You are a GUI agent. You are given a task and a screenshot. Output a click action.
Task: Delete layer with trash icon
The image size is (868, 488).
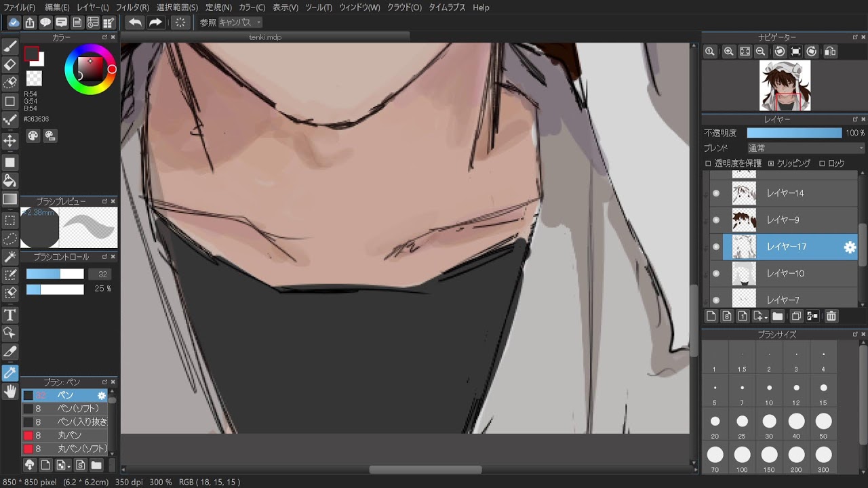point(831,316)
